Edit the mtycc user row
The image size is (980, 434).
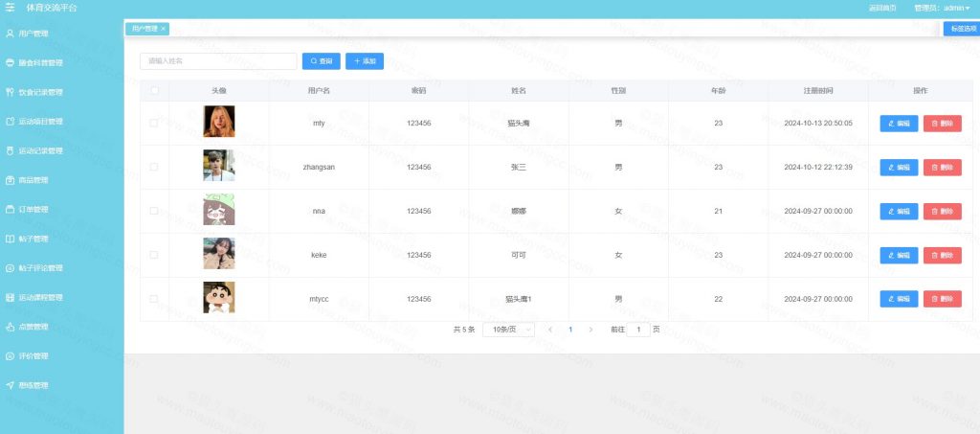coord(899,299)
